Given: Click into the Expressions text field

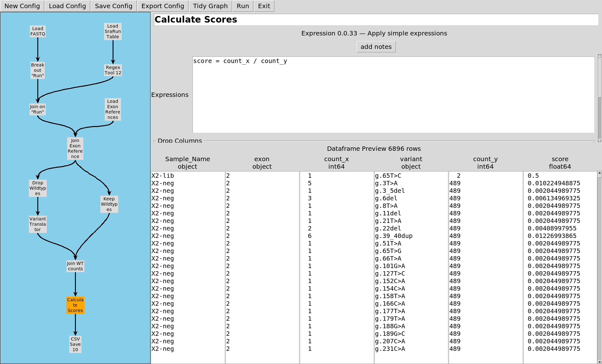Looking at the screenshot, I should click(393, 95).
